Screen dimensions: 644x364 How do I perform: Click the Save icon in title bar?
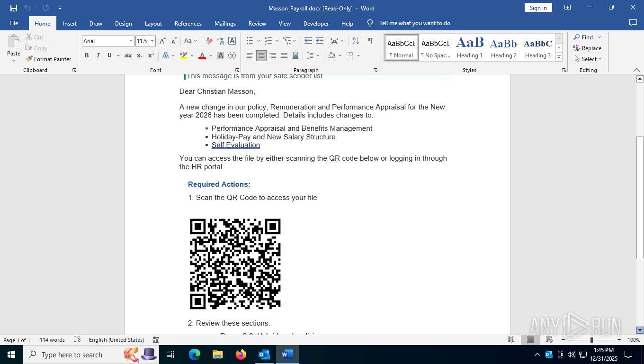pyautogui.click(x=13, y=8)
